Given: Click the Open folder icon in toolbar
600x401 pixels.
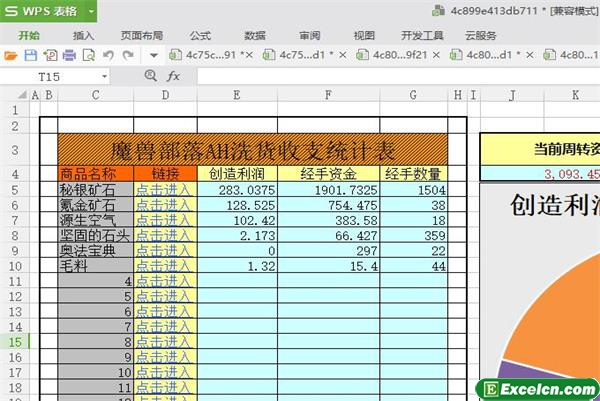Looking at the screenshot, I should pyautogui.click(x=11, y=56).
